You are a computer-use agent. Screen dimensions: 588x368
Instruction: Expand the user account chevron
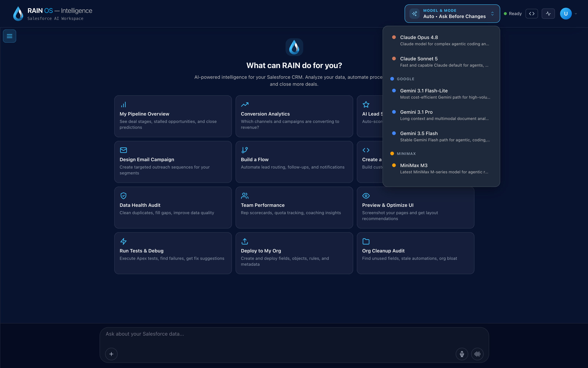576,14
